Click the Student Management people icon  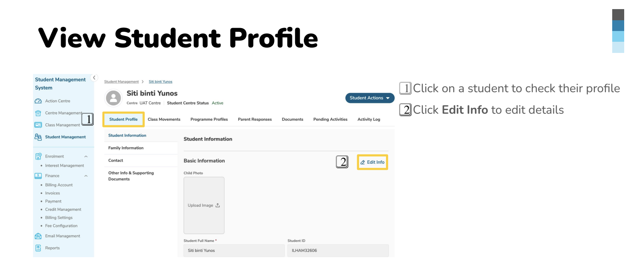[x=38, y=137]
